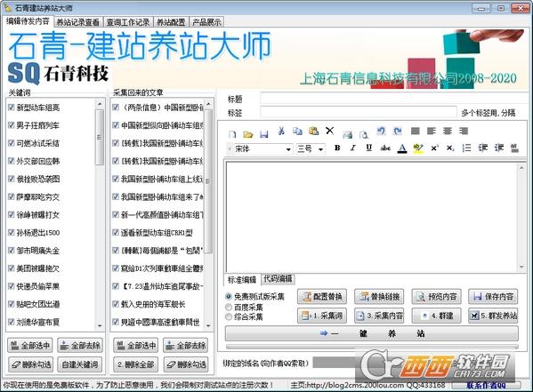Redo the last edit
The height and width of the screenshot is (392, 533).
[398, 131]
